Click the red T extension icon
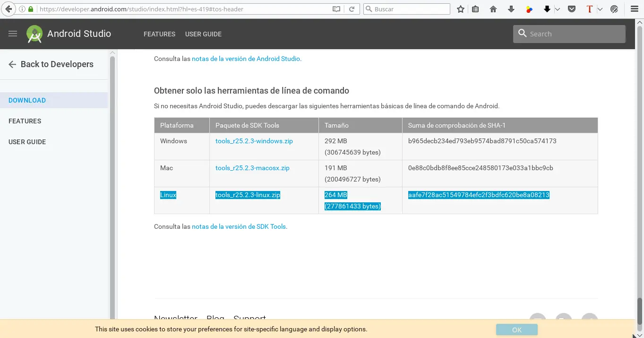 [589, 9]
